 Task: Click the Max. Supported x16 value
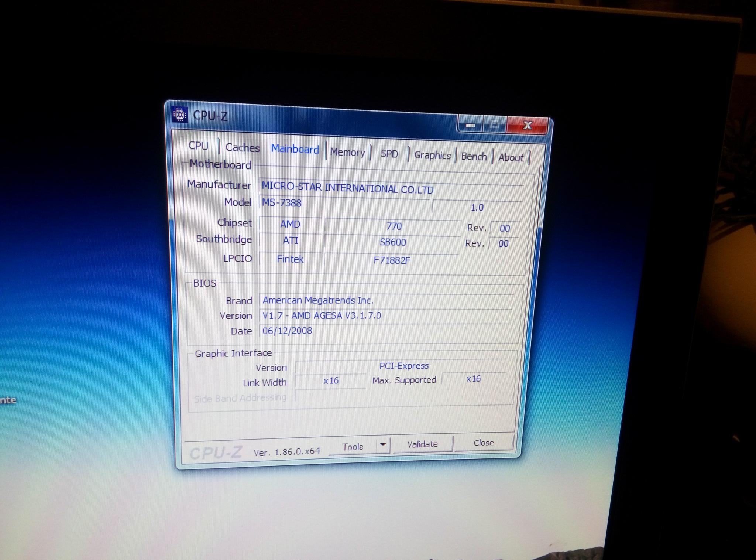(474, 379)
